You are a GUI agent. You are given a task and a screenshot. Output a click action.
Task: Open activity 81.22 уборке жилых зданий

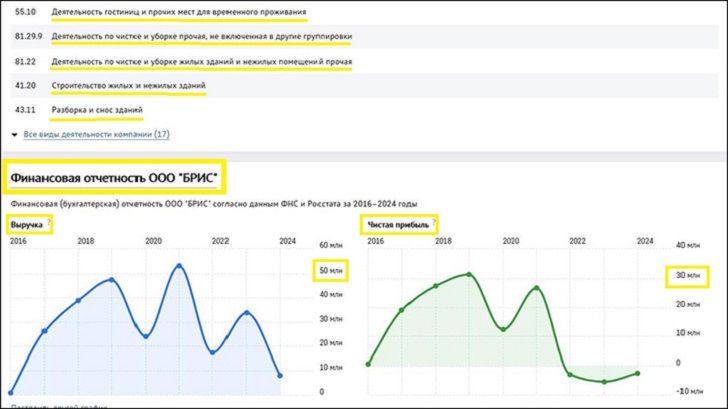(x=201, y=62)
